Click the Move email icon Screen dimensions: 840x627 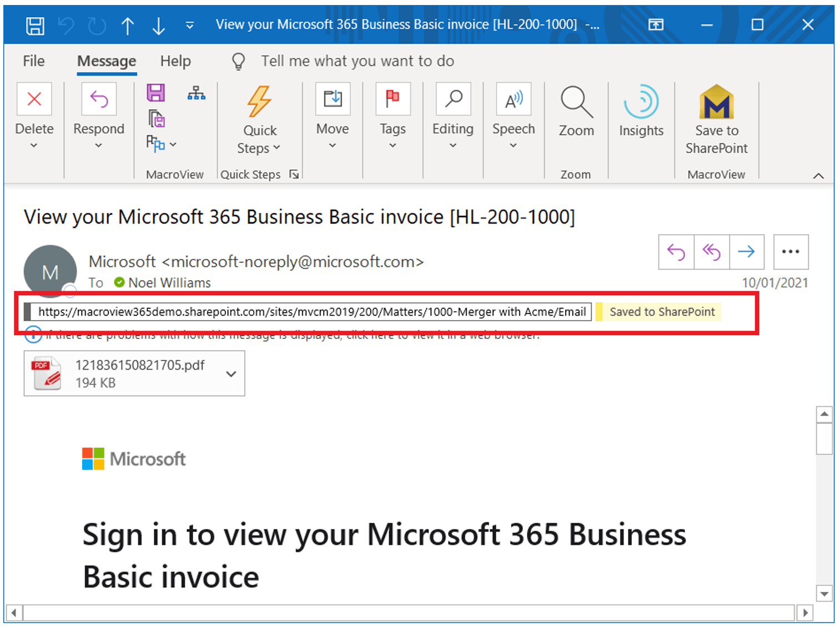click(x=332, y=99)
